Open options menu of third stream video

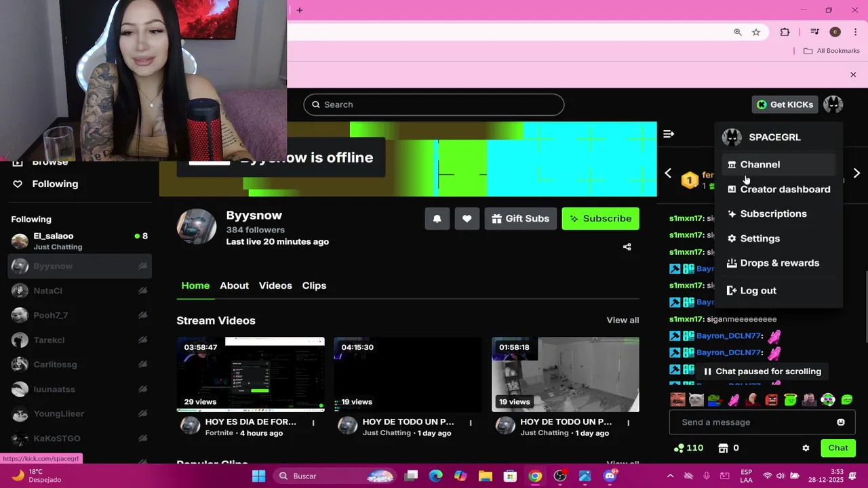point(628,423)
